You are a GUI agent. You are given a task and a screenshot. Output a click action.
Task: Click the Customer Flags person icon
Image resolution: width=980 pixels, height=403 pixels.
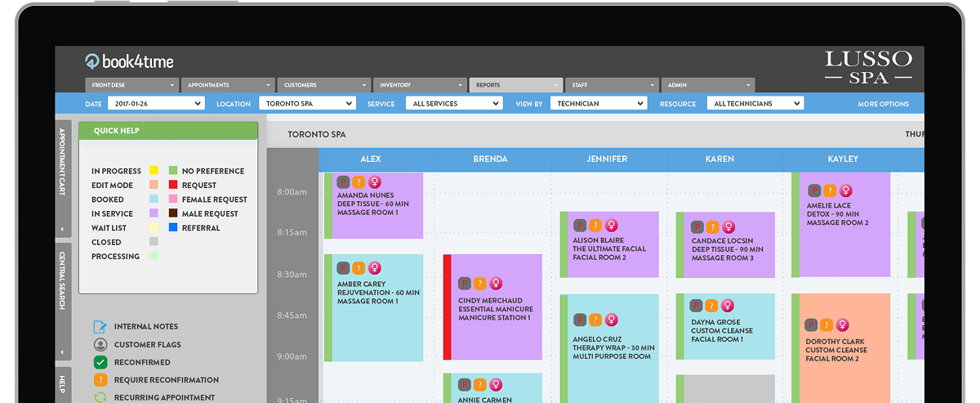click(x=100, y=344)
